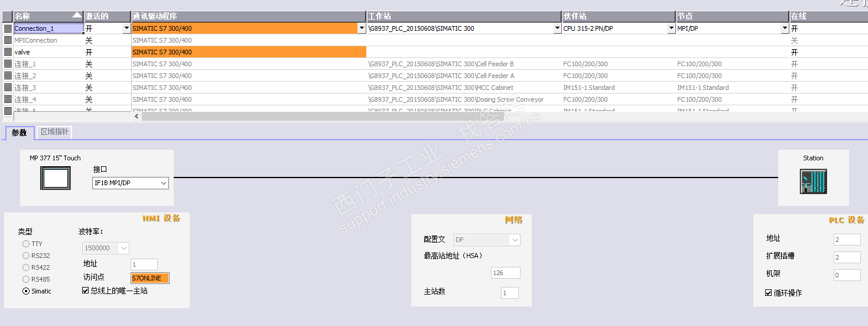Select the valve name cell

tap(48, 52)
